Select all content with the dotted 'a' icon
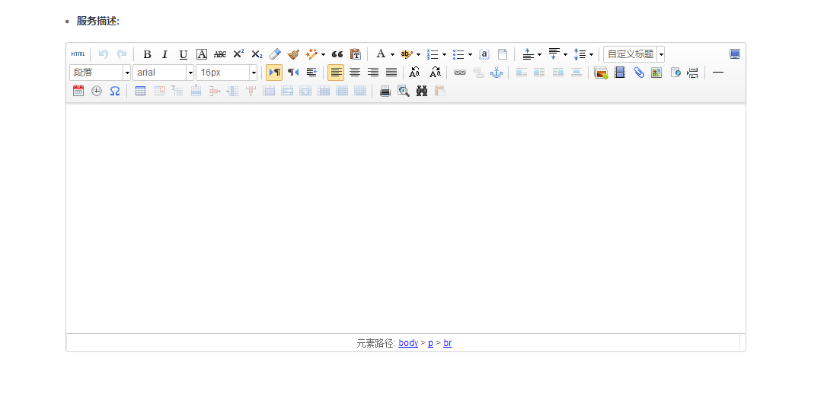Viewport: 824px width, 415px height. (x=484, y=54)
